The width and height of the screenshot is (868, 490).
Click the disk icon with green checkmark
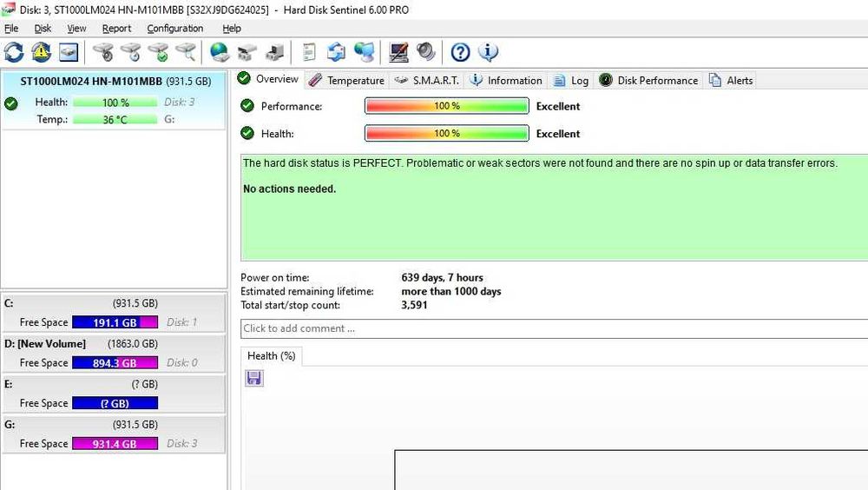tap(158, 52)
